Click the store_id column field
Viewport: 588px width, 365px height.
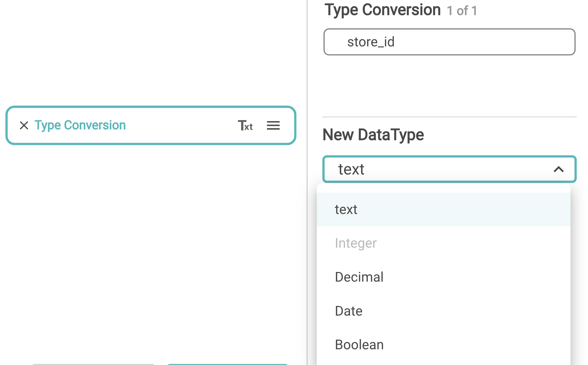[x=449, y=42]
